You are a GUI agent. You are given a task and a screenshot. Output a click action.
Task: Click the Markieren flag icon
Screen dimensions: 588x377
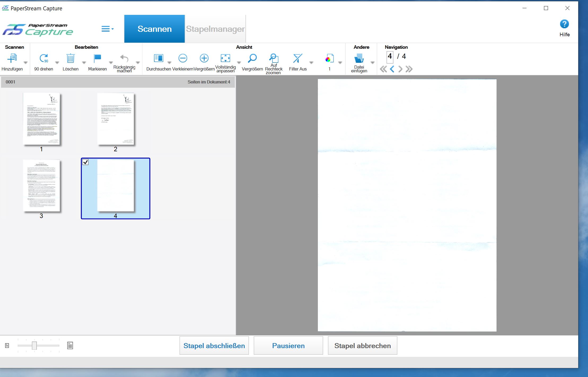pos(97,58)
